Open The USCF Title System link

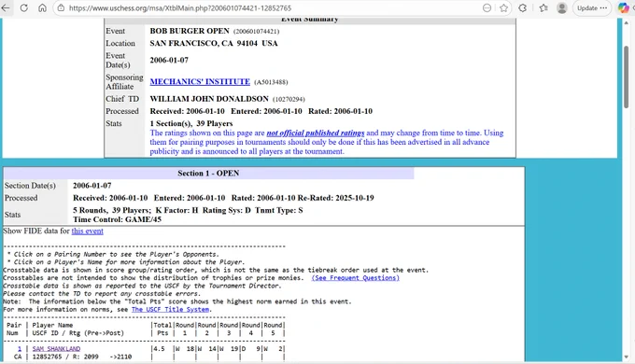[x=170, y=309]
